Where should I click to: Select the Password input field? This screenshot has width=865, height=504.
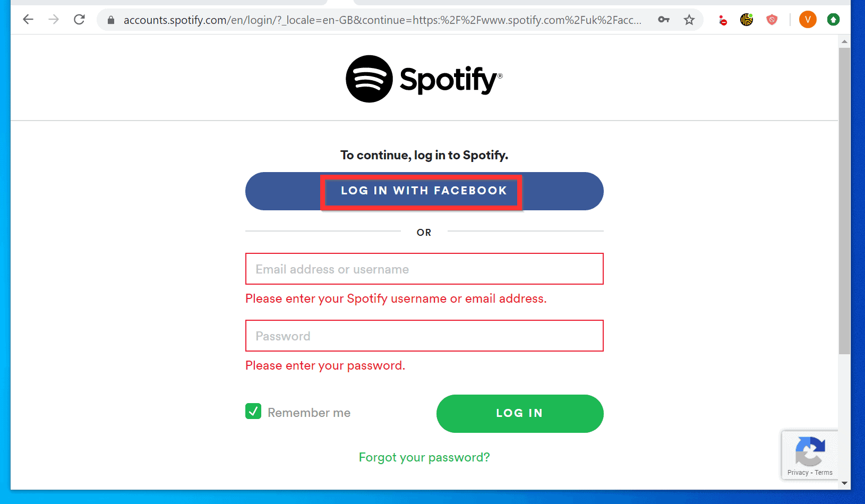click(424, 336)
